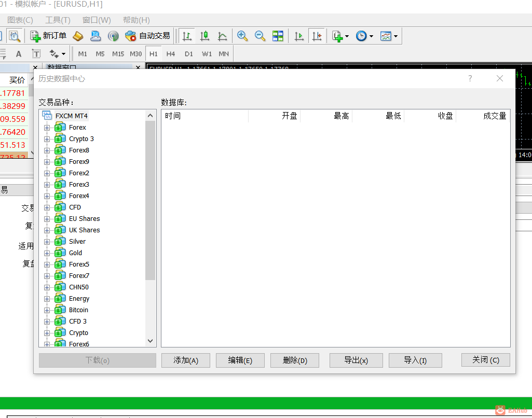Image resolution: width=532 pixels, height=418 pixels.
Task: Click the dialog help question mark
Action: (x=470, y=79)
